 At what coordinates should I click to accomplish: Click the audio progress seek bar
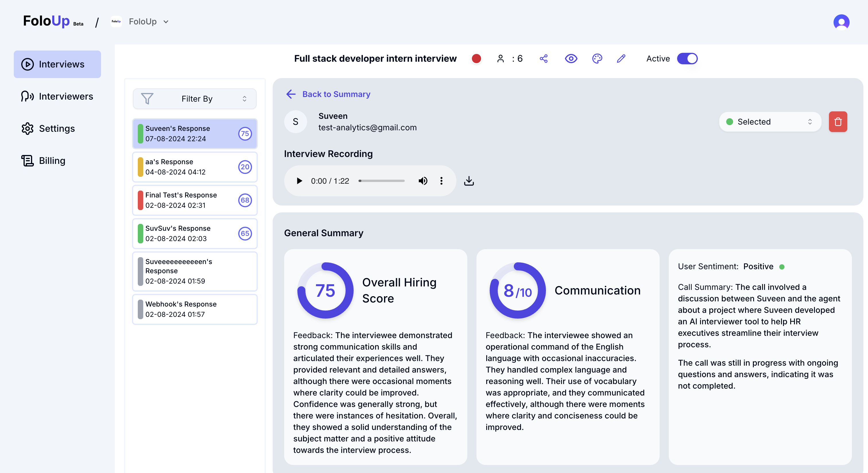pos(381,181)
